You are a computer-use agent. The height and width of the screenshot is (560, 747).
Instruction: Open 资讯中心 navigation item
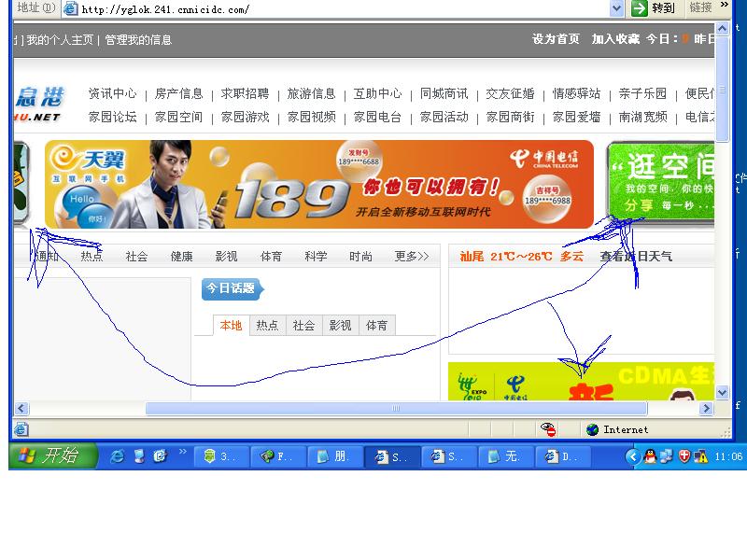tap(112, 93)
